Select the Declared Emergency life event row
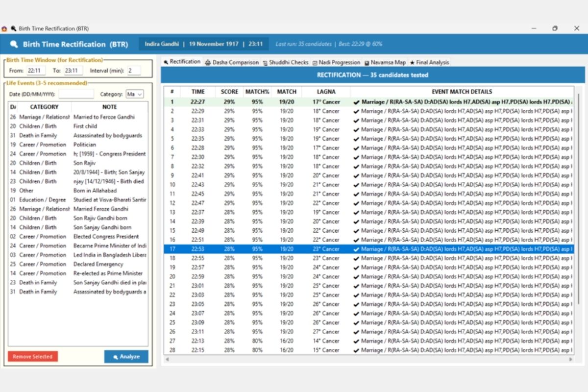This screenshot has height=392, width=588. coord(78,264)
